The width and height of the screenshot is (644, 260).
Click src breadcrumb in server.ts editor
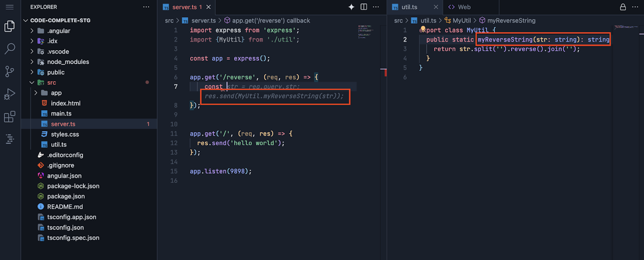(x=169, y=21)
